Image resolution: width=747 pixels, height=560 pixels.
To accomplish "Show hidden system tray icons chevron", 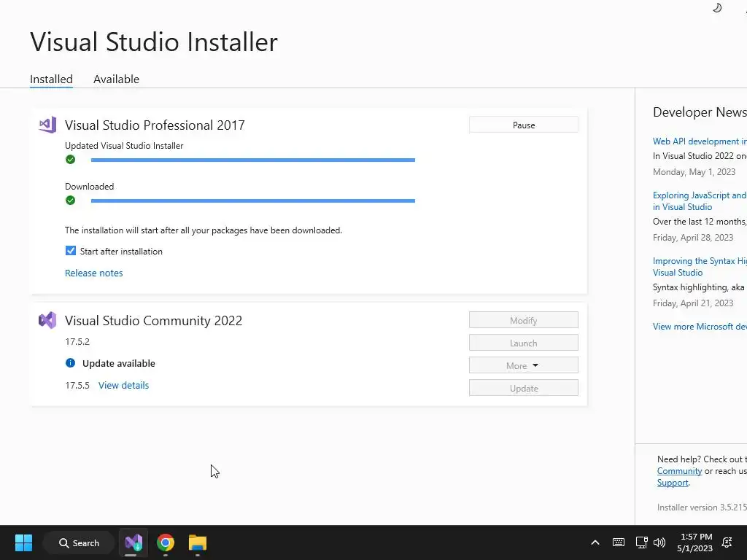I will click(595, 542).
